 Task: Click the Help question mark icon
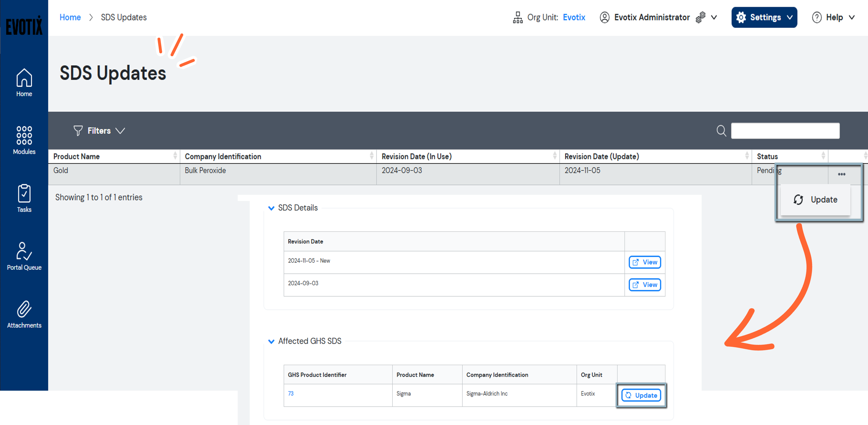coord(816,17)
